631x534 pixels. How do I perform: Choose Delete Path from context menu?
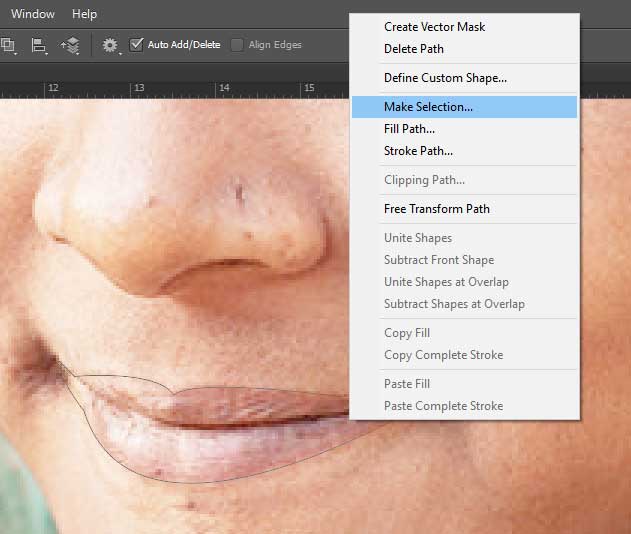[464, 49]
